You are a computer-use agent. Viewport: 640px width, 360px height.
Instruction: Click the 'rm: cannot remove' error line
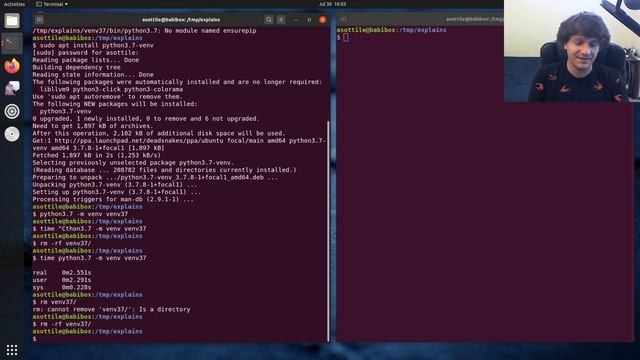click(111, 309)
